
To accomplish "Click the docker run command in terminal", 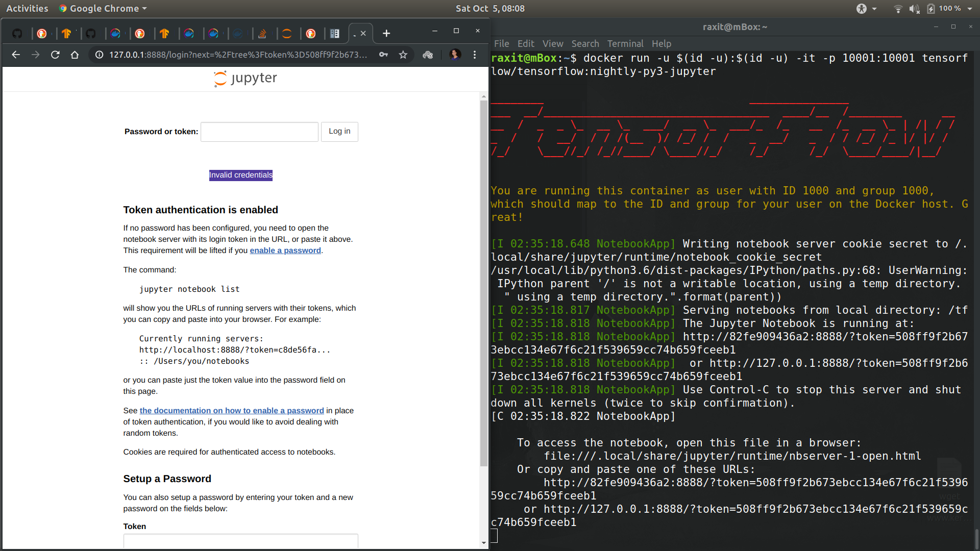I will click(x=729, y=65).
